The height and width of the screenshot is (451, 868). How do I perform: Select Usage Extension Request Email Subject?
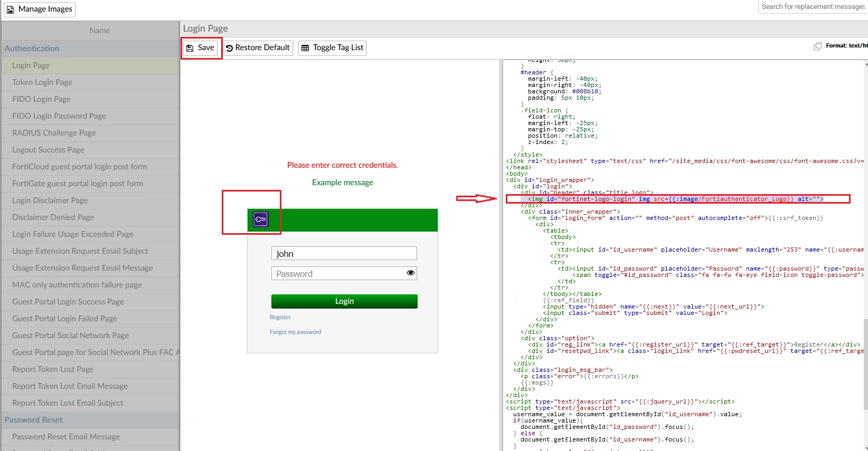(x=90, y=251)
